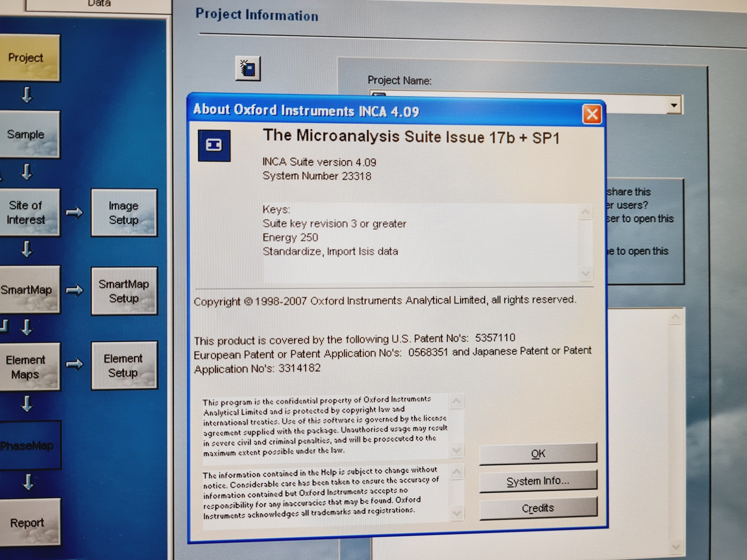
Task: Open SmartMap Setup
Action: coord(124,291)
